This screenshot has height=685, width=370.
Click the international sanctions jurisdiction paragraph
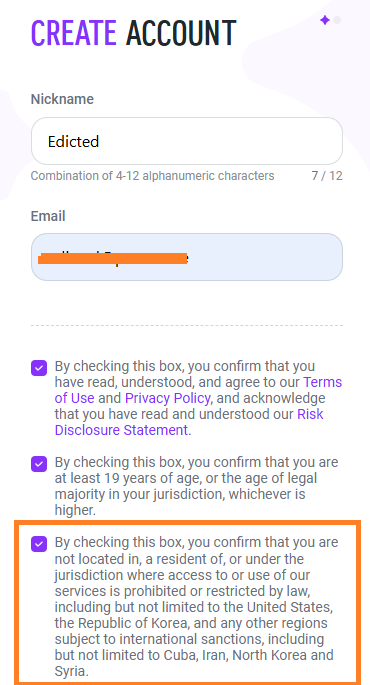(x=194, y=607)
